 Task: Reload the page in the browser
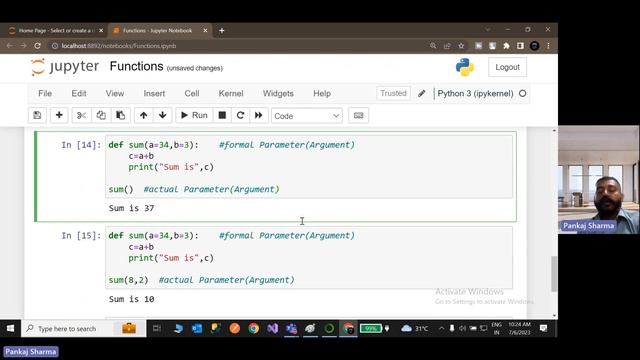tap(38, 46)
